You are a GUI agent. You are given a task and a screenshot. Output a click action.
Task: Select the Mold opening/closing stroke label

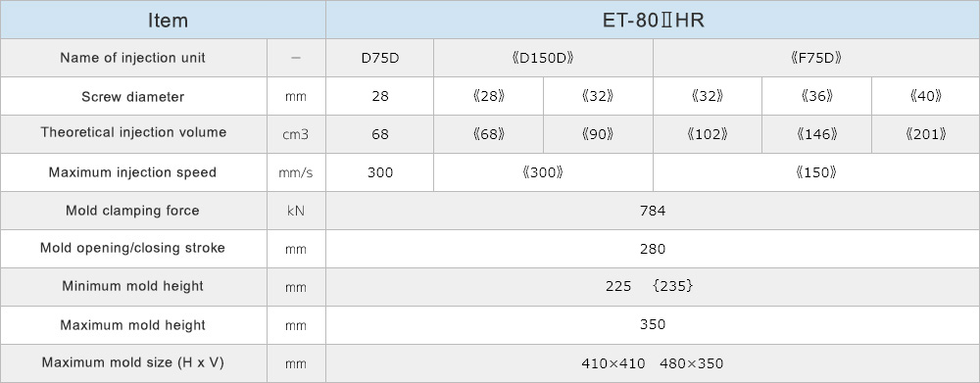click(x=133, y=249)
